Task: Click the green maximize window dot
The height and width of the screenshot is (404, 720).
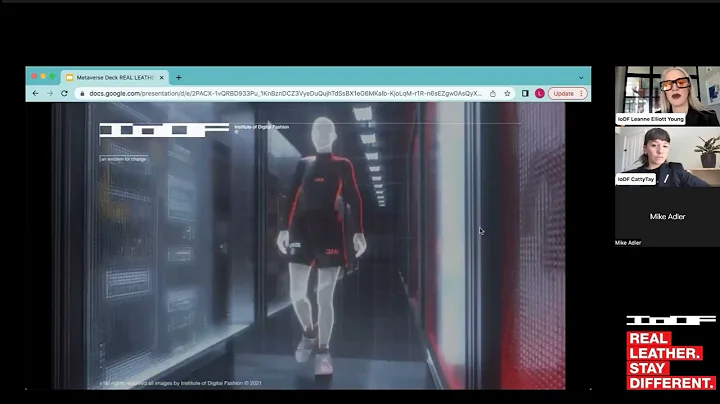Action: pyautogui.click(x=52, y=76)
